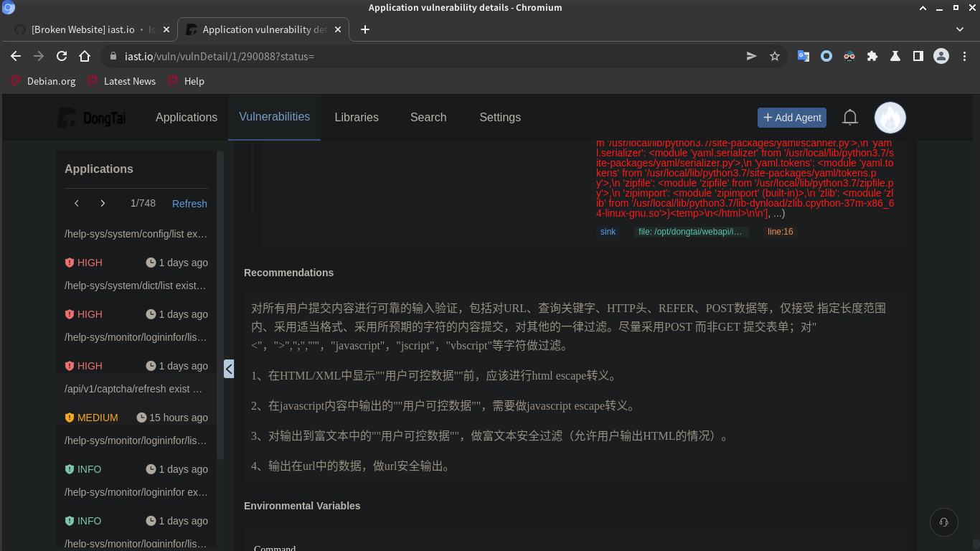Switch to the Libraries navigation tab
The image size is (980, 551).
click(357, 117)
